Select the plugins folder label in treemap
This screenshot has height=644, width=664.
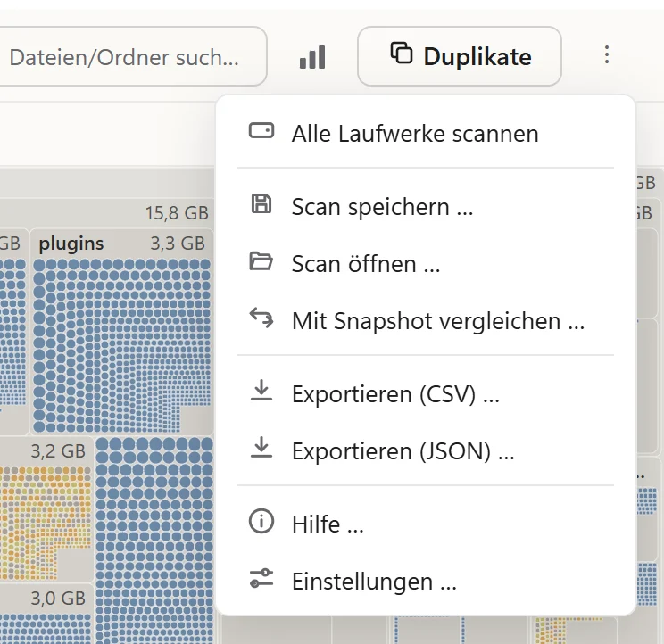(x=71, y=244)
